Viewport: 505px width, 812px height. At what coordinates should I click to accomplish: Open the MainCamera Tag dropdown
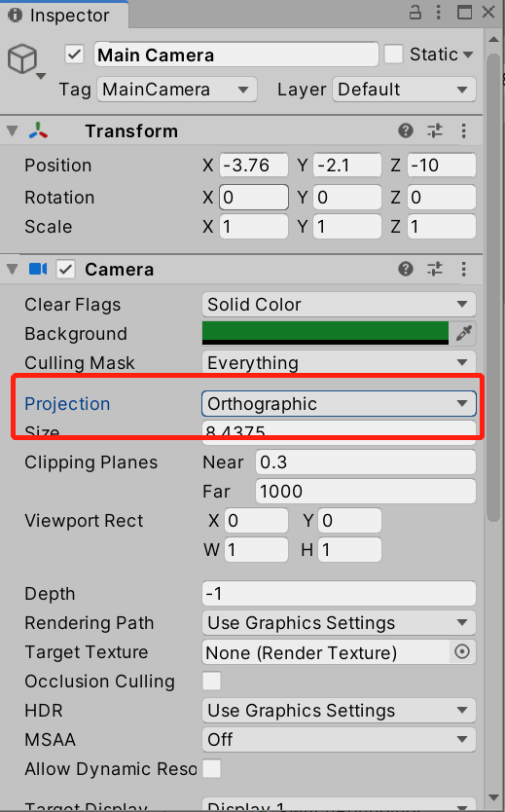pos(177,90)
